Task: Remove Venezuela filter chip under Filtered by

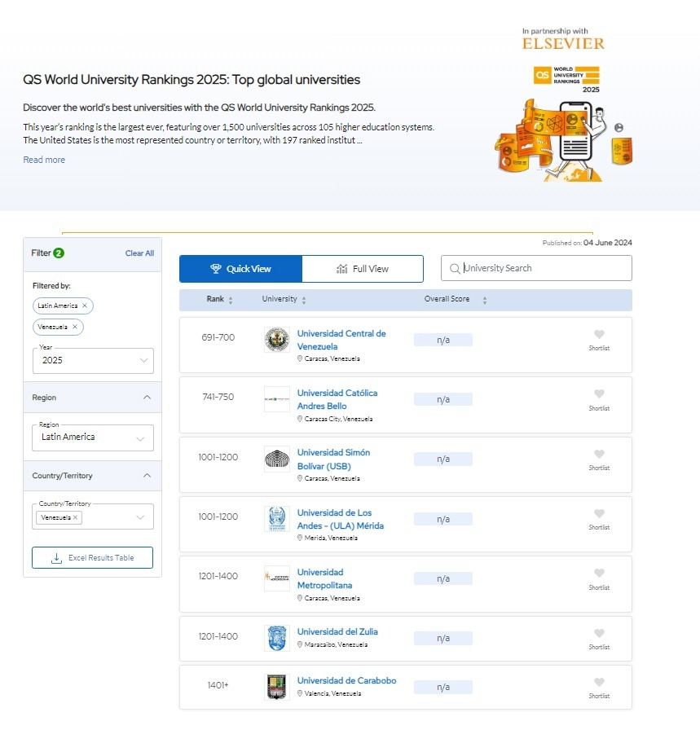Action: (74, 327)
